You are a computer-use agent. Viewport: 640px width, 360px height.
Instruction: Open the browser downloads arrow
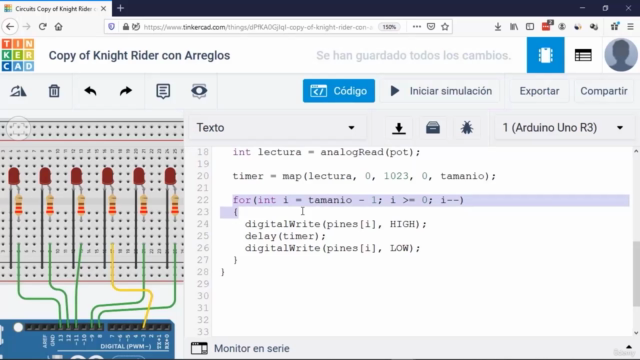coord(498,27)
